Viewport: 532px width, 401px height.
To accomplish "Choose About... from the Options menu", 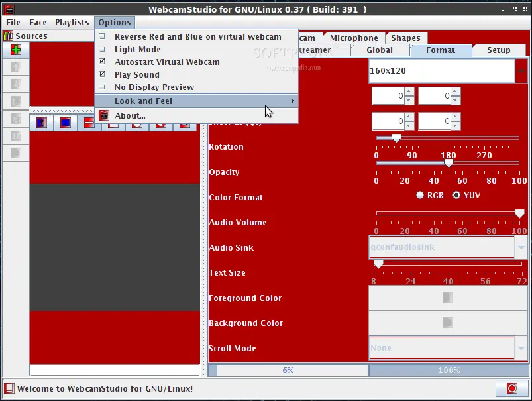I will point(196,115).
